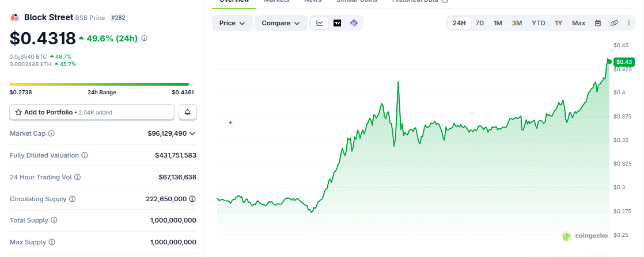
Task: Open chart more options menu
Action: point(629,23)
